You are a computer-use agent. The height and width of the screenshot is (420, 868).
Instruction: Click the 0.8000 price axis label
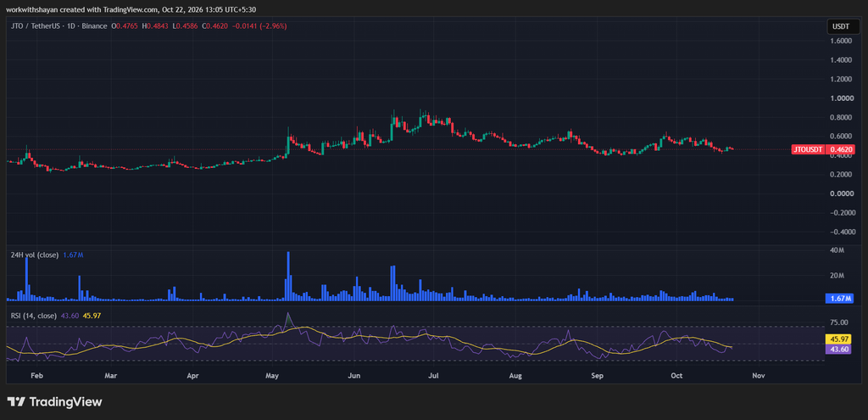click(840, 117)
